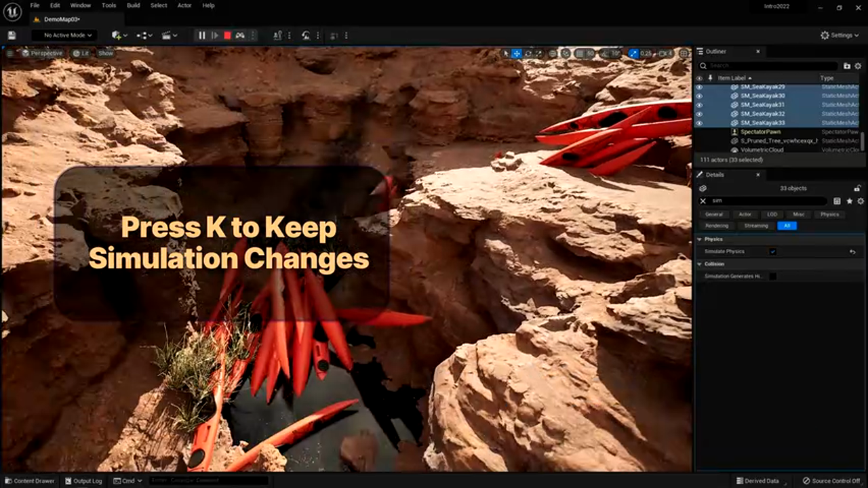Clear the Details search with the X icon
The image size is (868, 488).
pos(703,201)
